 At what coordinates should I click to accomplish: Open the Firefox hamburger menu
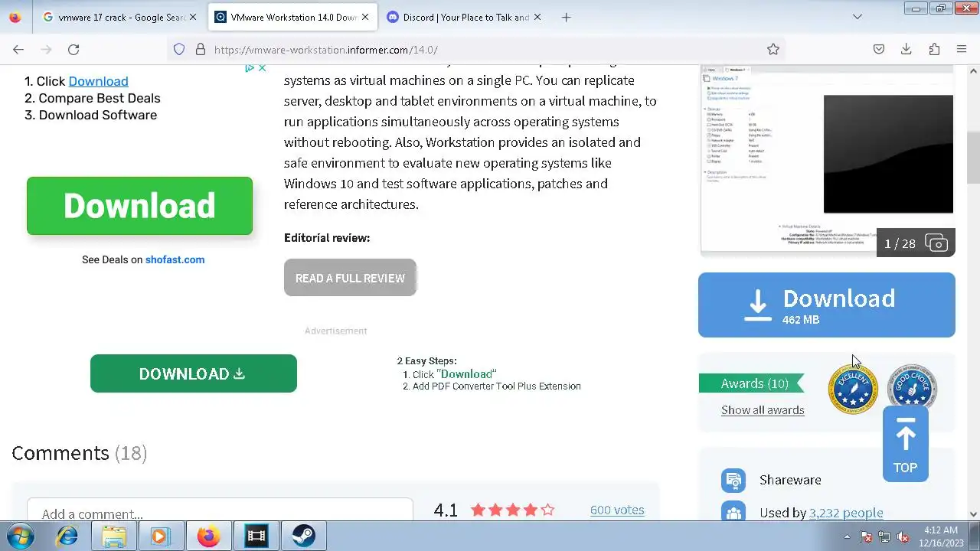[962, 49]
